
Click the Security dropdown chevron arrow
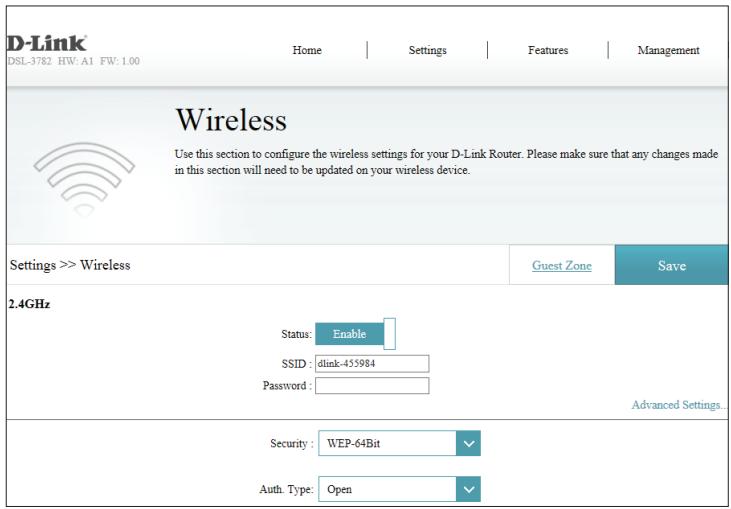pos(469,442)
